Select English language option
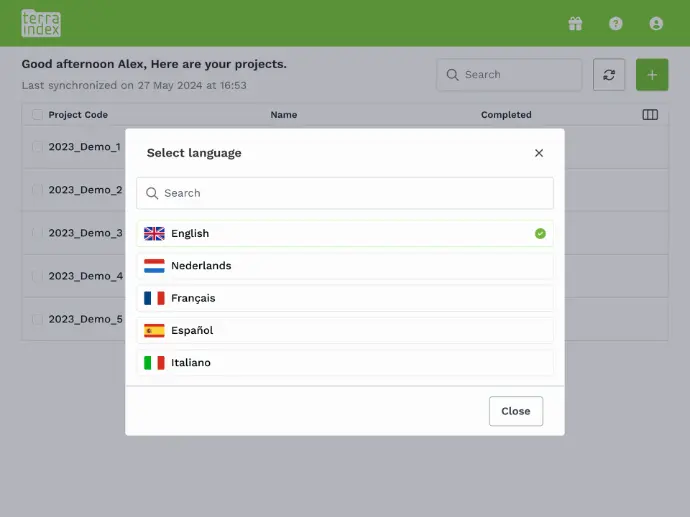 345,233
